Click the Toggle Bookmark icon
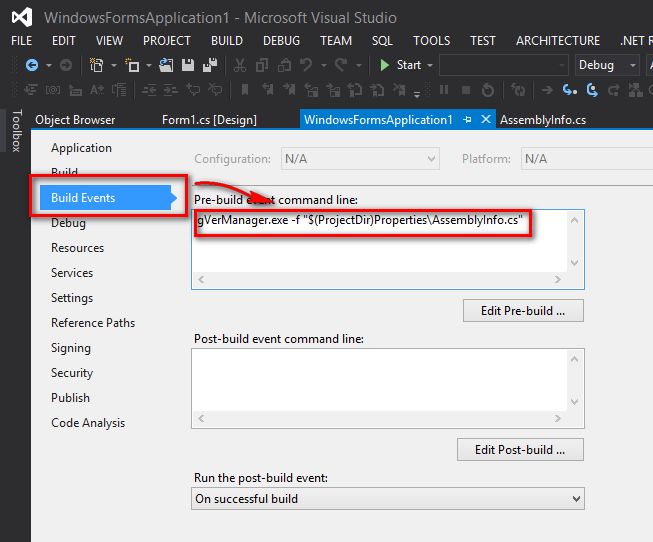653x542 pixels. tap(245, 90)
